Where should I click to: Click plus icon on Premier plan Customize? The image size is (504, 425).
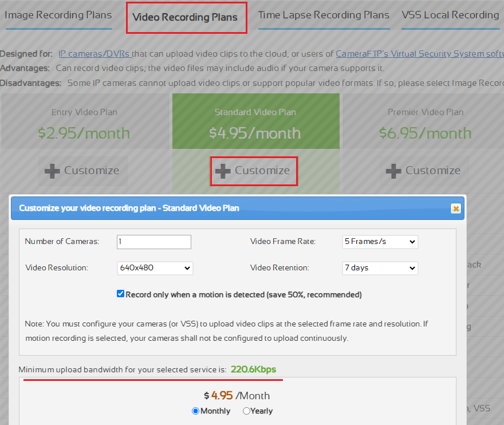point(393,171)
